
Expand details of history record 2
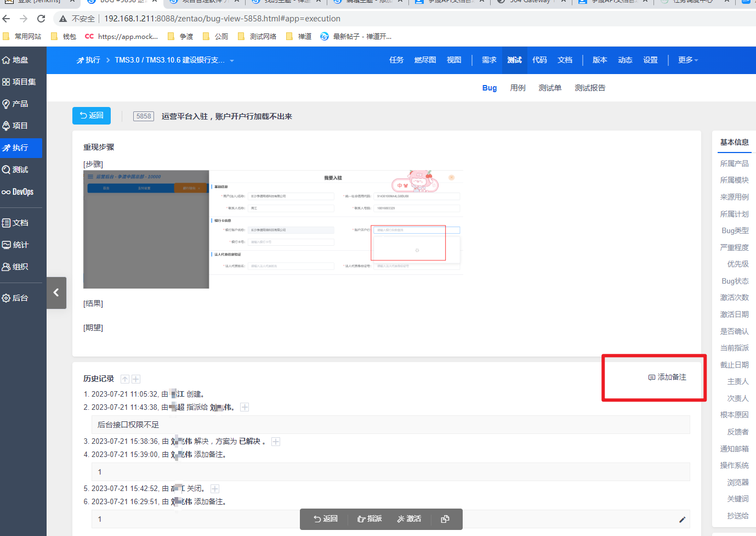(x=245, y=407)
